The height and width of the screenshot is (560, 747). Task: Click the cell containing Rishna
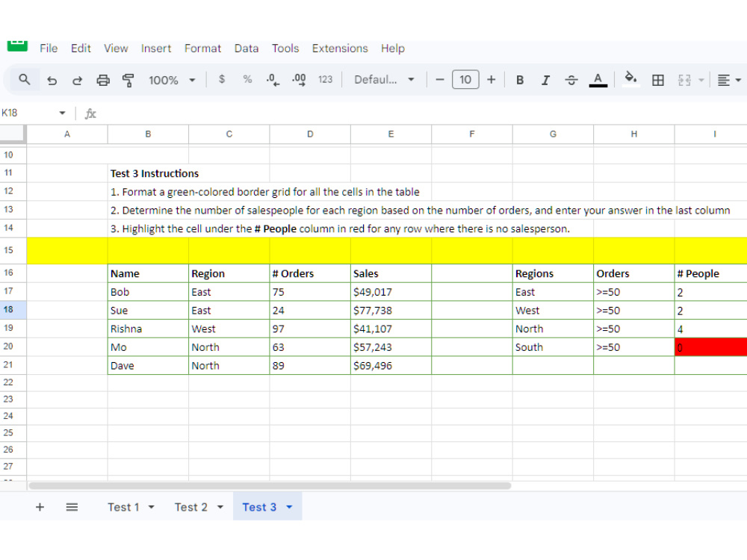(x=148, y=329)
